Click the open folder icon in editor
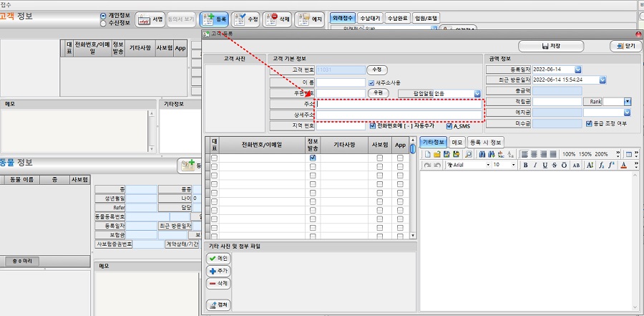Viewport: 644px width, 316px height. (x=437, y=154)
